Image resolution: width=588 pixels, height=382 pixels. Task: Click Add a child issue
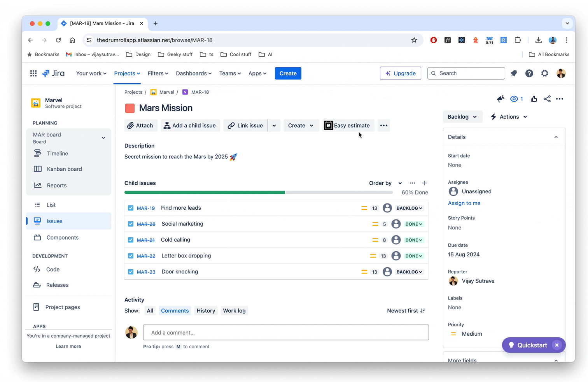tap(190, 125)
